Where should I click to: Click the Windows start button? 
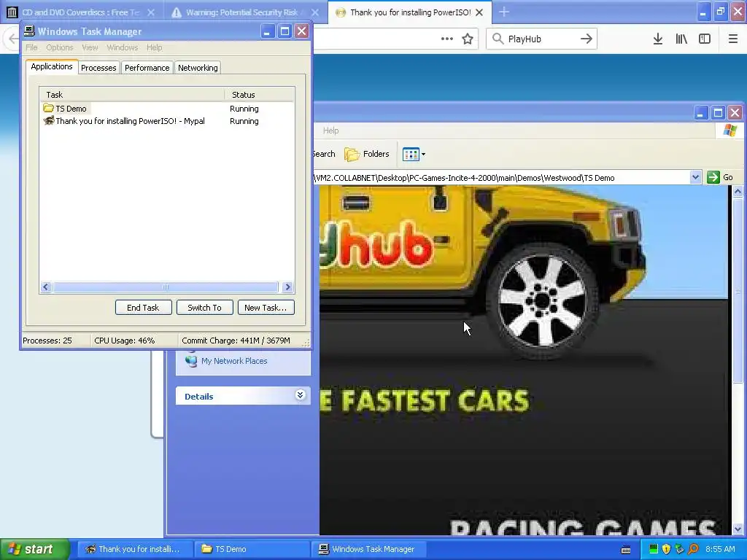[34, 549]
